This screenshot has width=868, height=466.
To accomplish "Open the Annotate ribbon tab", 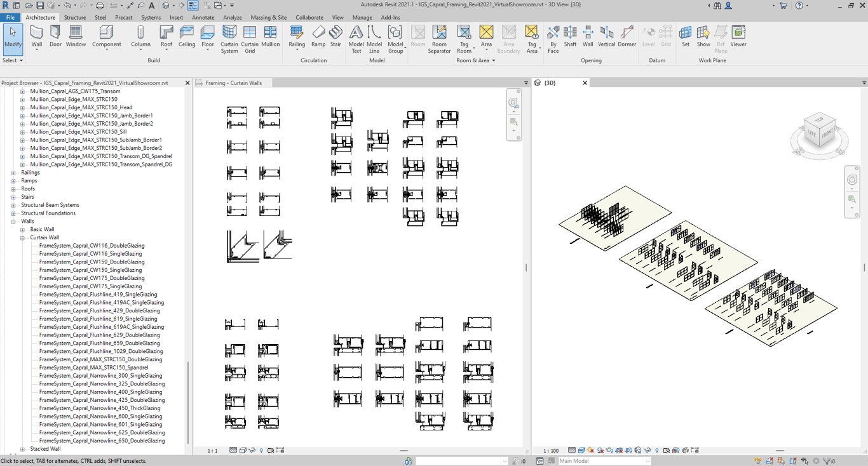I will tap(203, 18).
